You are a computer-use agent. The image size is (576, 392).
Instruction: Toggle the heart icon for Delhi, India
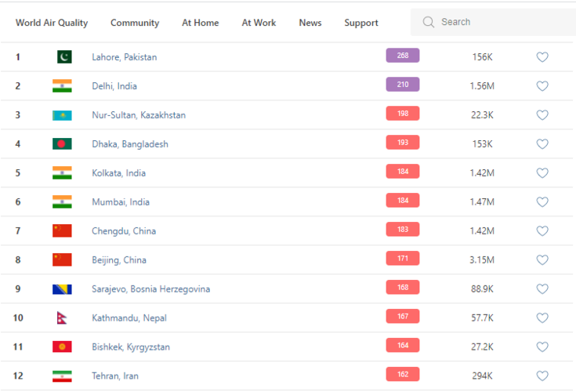tap(542, 86)
